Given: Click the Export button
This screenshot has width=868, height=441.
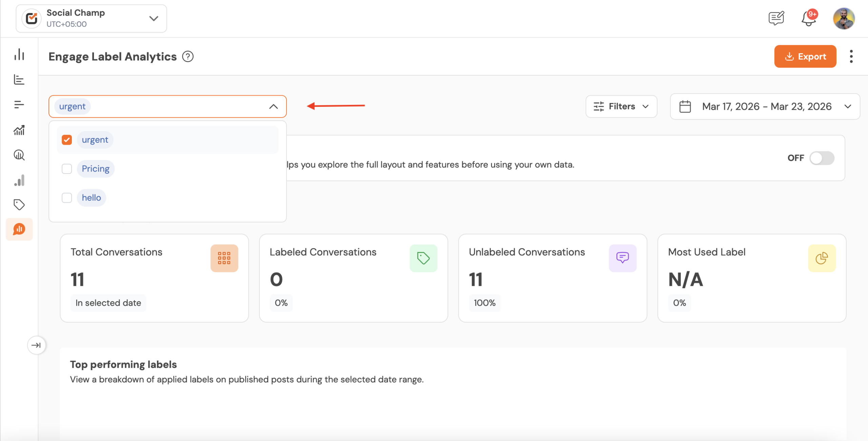Looking at the screenshot, I should [x=805, y=56].
